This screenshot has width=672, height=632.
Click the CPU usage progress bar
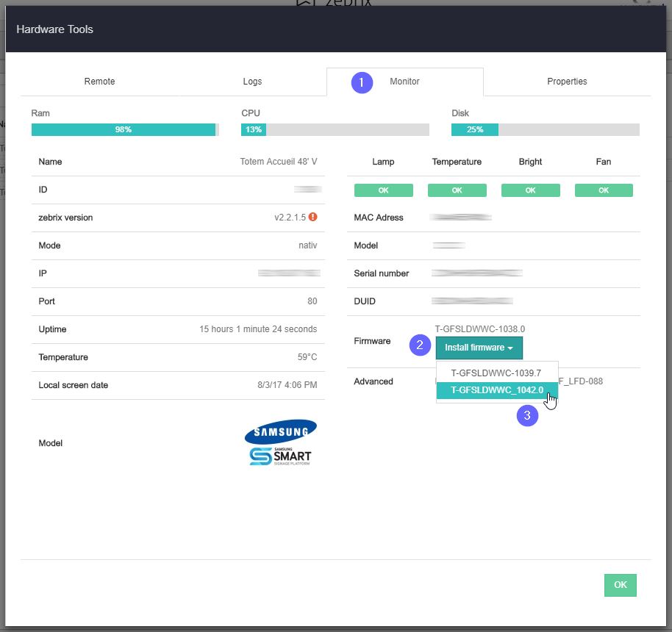click(x=335, y=130)
